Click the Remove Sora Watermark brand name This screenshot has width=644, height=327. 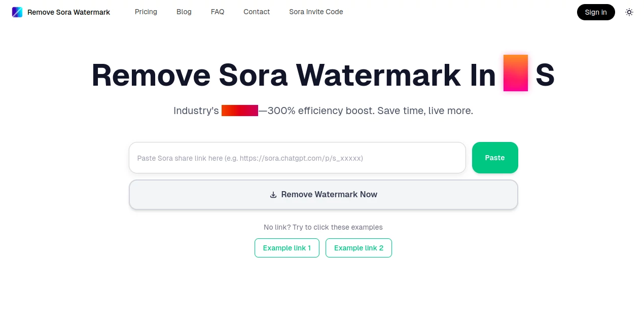tap(68, 12)
